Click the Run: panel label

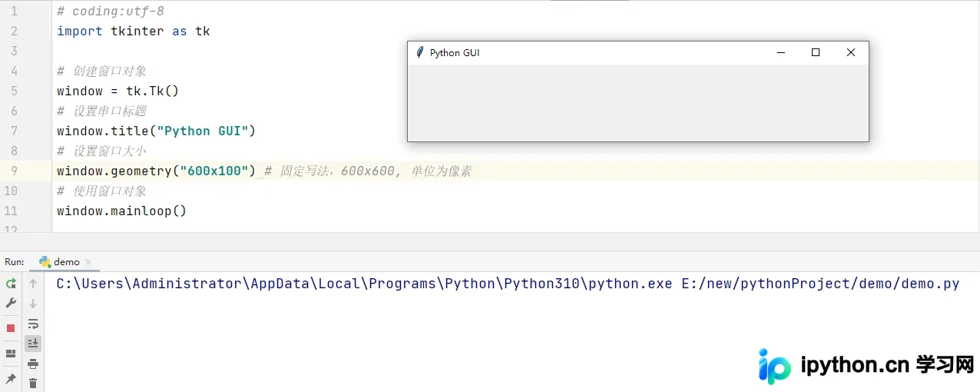tap(14, 262)
